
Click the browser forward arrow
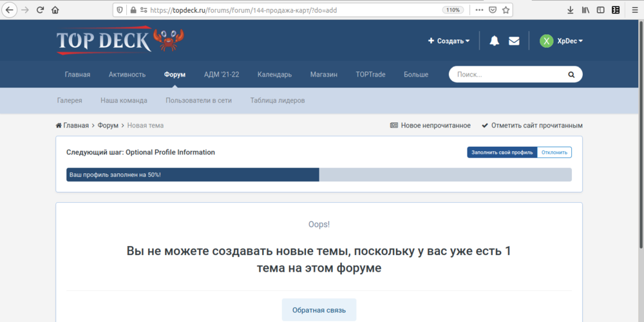coord(25,10)
